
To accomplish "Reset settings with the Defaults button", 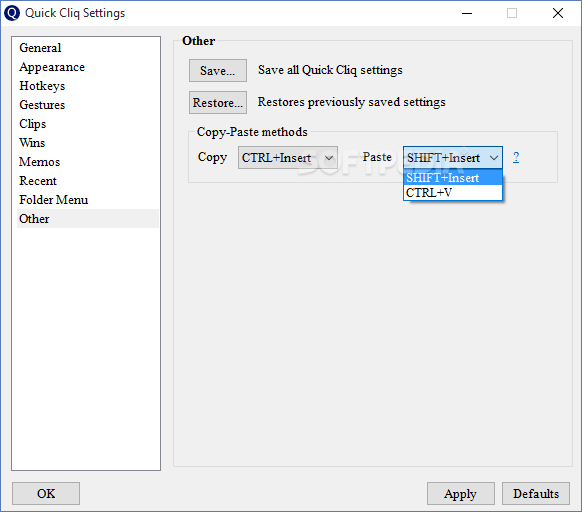I will [536, 493].
